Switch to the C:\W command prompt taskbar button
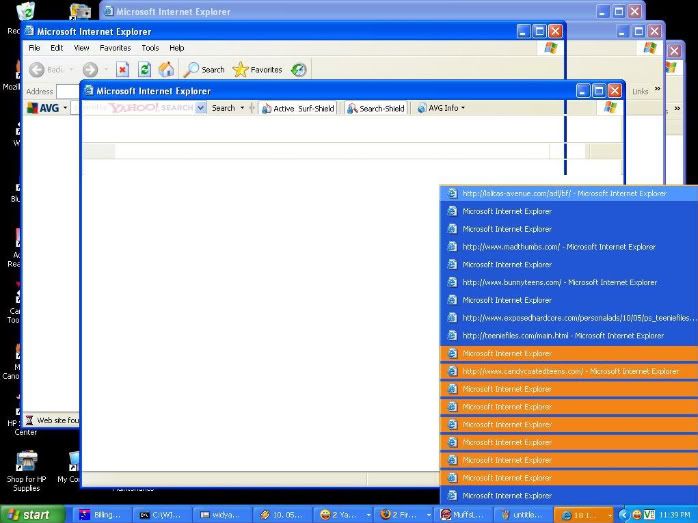Image resolution: width=698 pixels, height=523 pixels. pos(162,515)
